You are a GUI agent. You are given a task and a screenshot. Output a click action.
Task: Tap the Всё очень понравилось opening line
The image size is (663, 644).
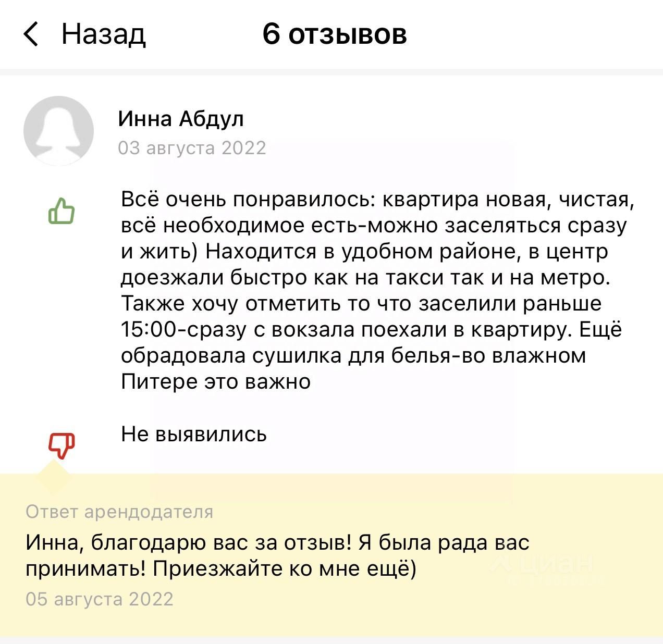[x=248, y=200]
